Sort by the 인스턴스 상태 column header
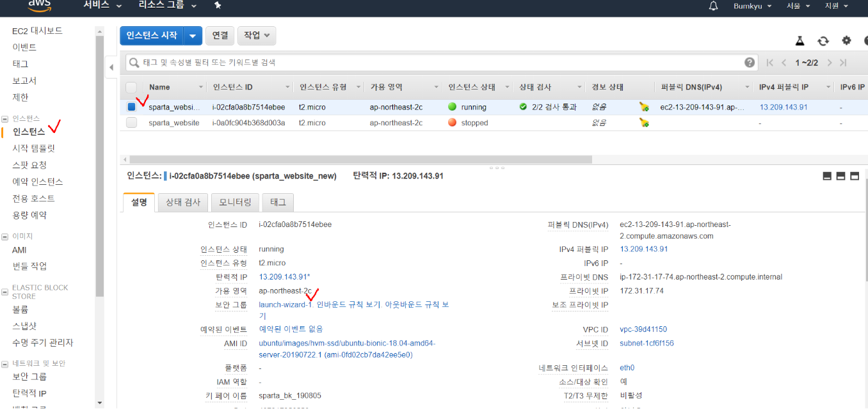 coord(472,87)
